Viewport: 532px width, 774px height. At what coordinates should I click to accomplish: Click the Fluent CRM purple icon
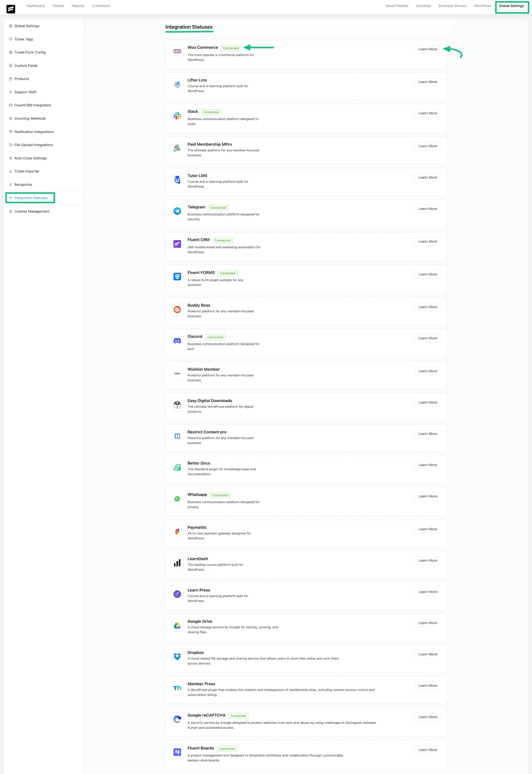[177, 244]
